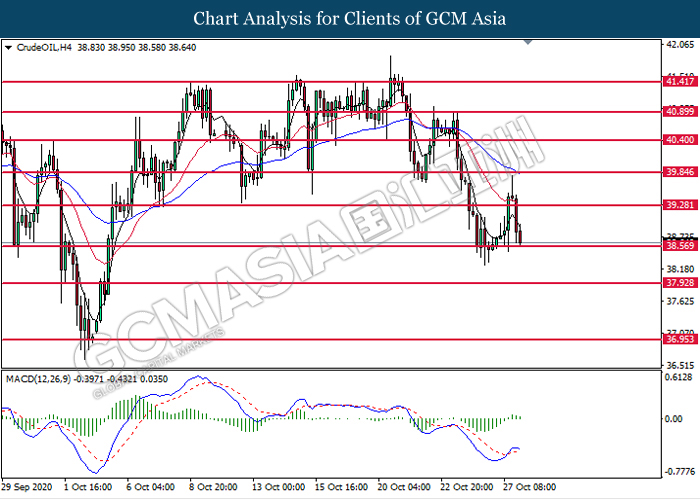
Task: Click the 27 Oct 08:00 time label
Action: click(x=529, y=487)
